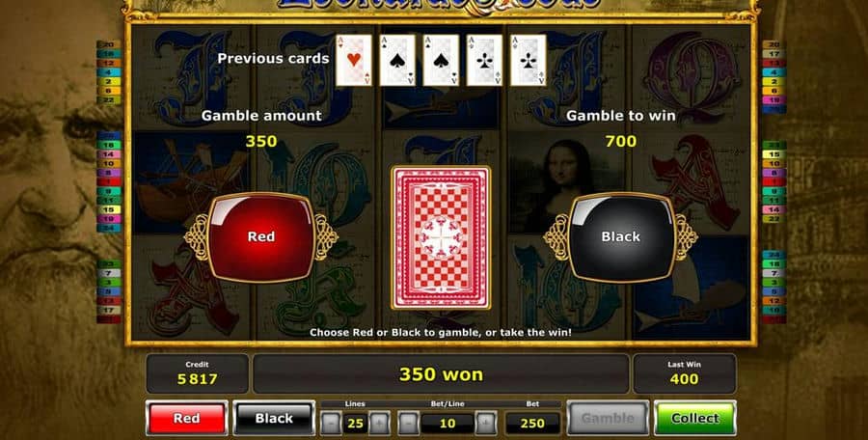This screenshot has width=868, height=440.
Task: Decrease the number of Lines
Action: [x=331, y=424]
